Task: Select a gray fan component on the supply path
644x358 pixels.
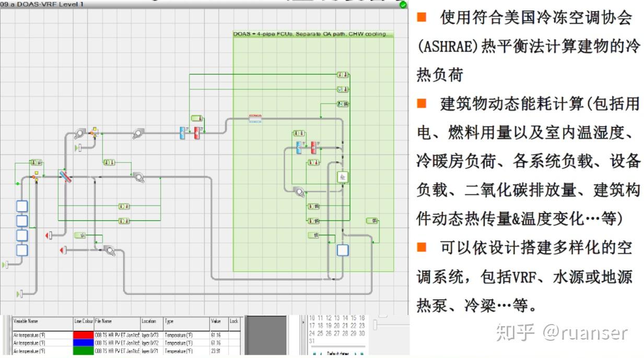Action: 139,132
